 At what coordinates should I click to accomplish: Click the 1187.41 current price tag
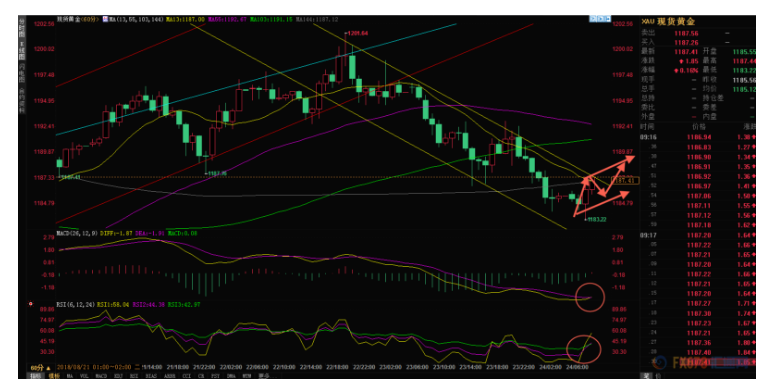coord(625,181)
